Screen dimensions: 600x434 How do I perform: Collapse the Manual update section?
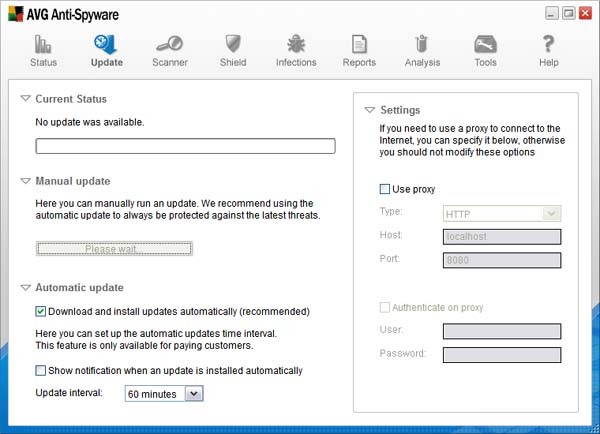(x=25, y=181)
